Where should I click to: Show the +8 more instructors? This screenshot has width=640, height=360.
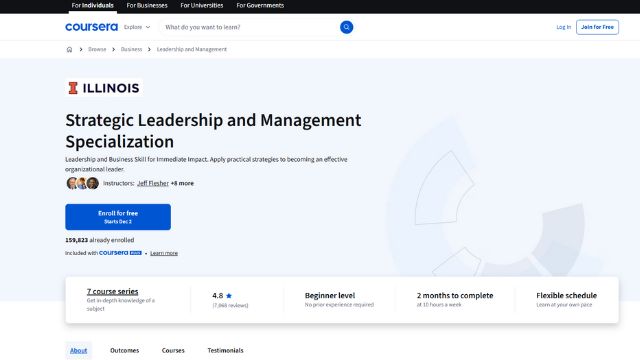pos(182,183)
